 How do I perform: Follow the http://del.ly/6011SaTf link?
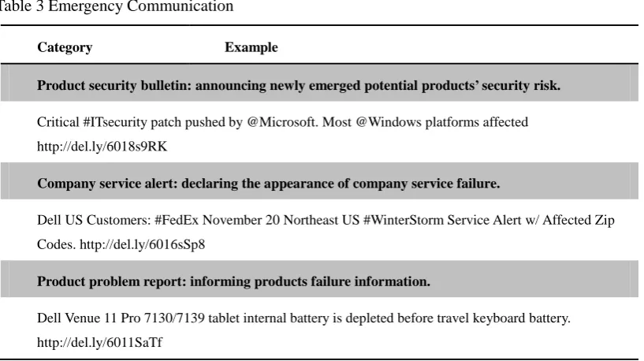[x=99, y=343]
